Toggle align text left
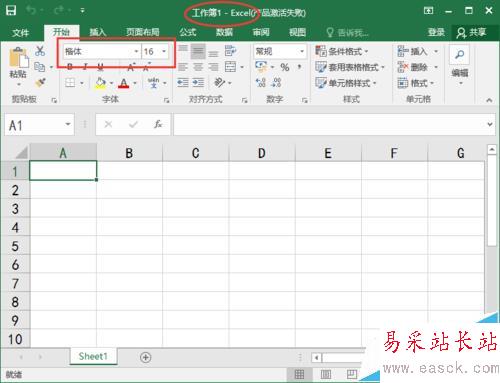This screenshot has height=383, width=500. click(183, 67)
